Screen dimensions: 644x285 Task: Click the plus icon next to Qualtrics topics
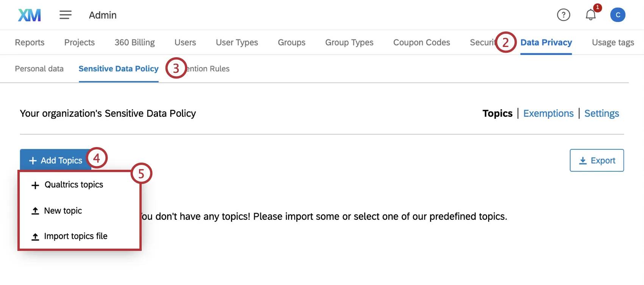[x=35, y=185]
